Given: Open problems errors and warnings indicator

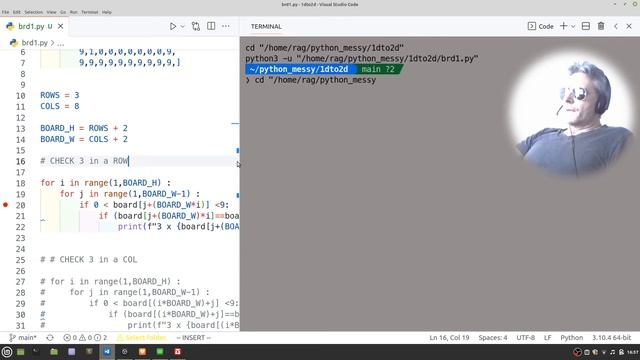Looking at the screenshot, I should click(x=85, y=338).
